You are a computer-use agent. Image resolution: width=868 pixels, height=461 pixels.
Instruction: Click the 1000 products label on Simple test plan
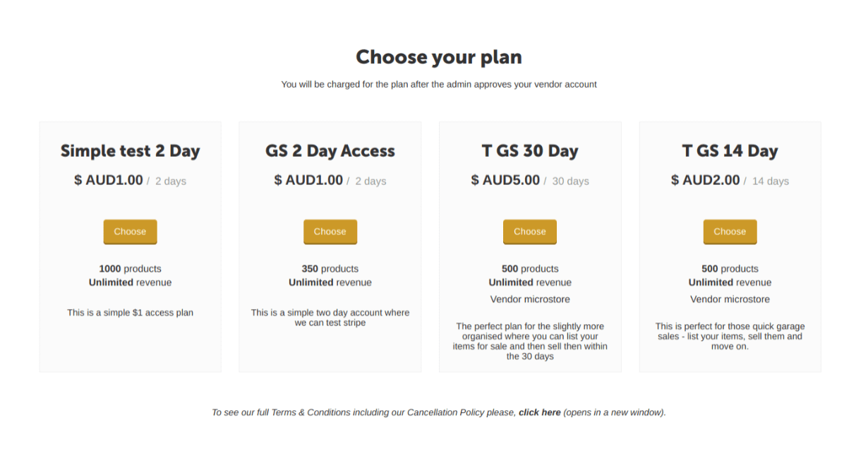pos(130,268)
